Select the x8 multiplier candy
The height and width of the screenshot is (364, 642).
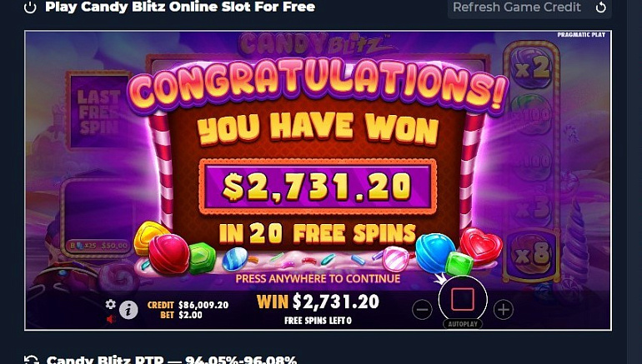pos(532,255)
